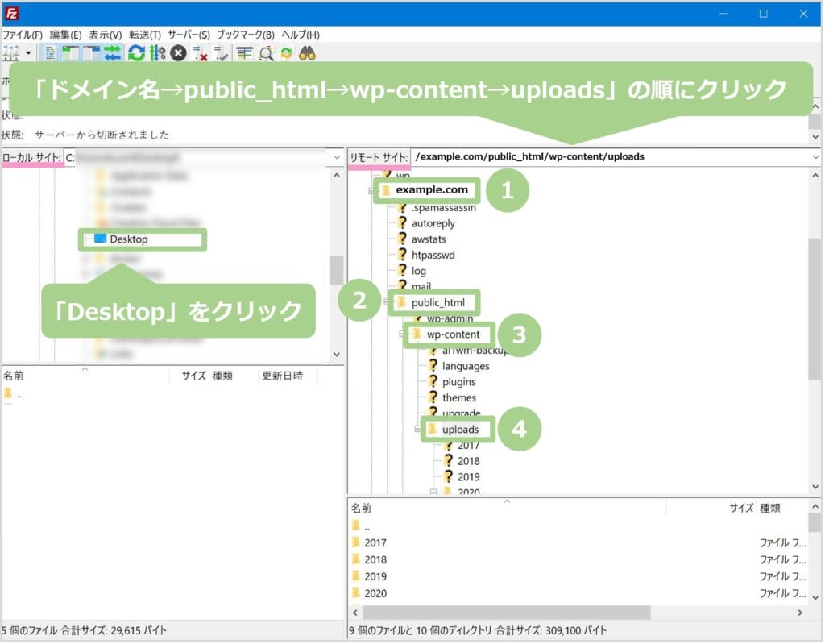Image resolution: width=825 pixels, height=644 pixels.
Task: Toggle directory comparison magnifier icon
Action: (x=266, y=53)
